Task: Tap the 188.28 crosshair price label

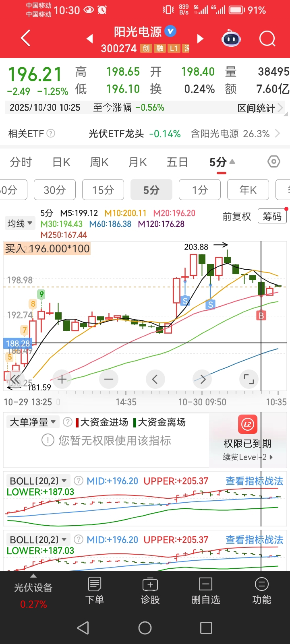Action: [x=18, y=343]
